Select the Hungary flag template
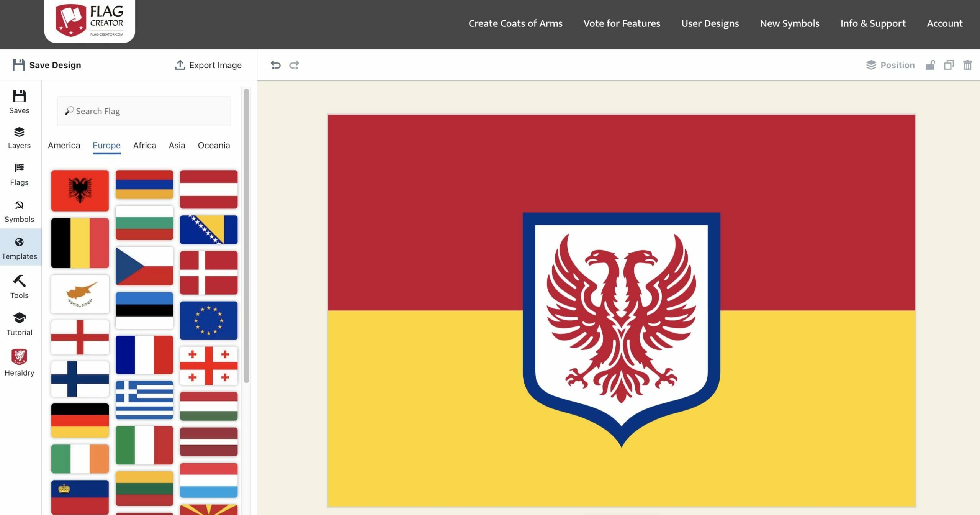 tap(209, 406)
